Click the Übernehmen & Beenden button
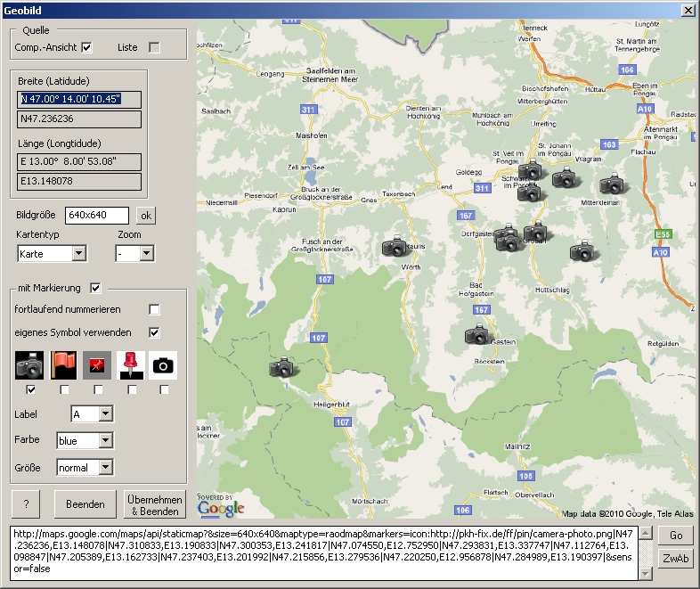The image size is (700, 589). [155, 504]
